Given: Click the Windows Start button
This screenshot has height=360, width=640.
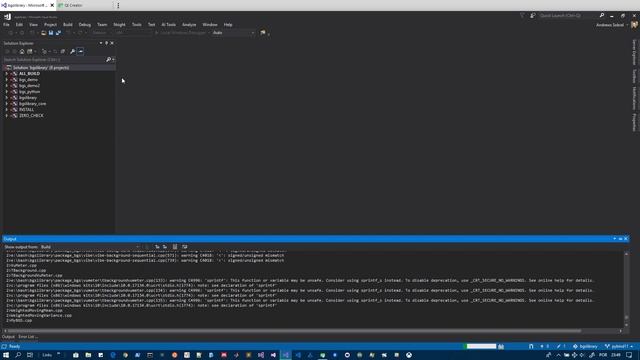Looking at the screenshot, I should point(6,355).
